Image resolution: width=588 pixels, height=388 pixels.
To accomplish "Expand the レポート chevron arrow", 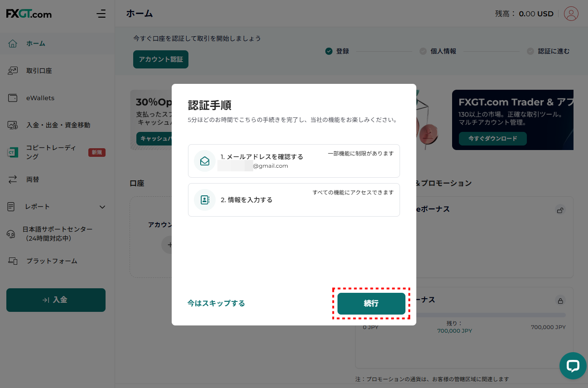I will coord(102,207).
